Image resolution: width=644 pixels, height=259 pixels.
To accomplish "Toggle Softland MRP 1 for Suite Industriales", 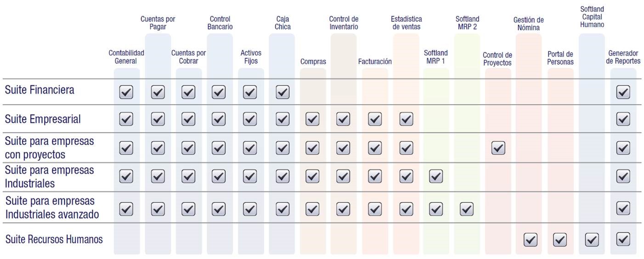I will (436, 176).
